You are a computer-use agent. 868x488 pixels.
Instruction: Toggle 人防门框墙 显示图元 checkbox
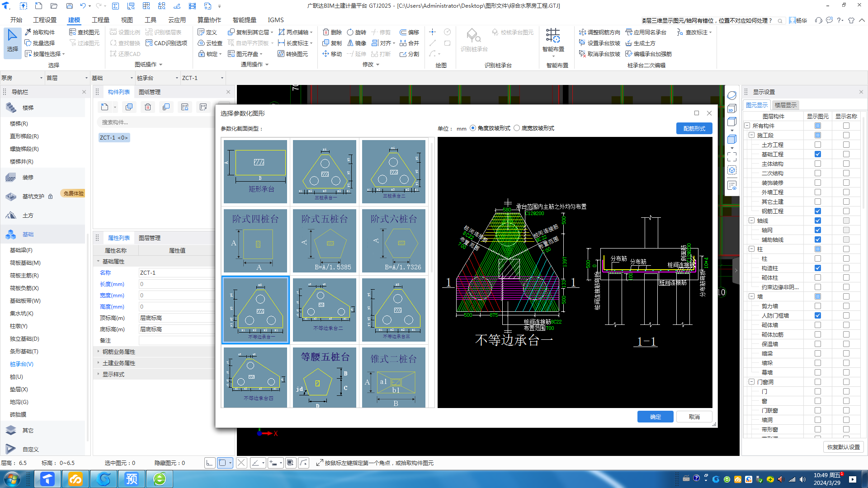(818, 315)
